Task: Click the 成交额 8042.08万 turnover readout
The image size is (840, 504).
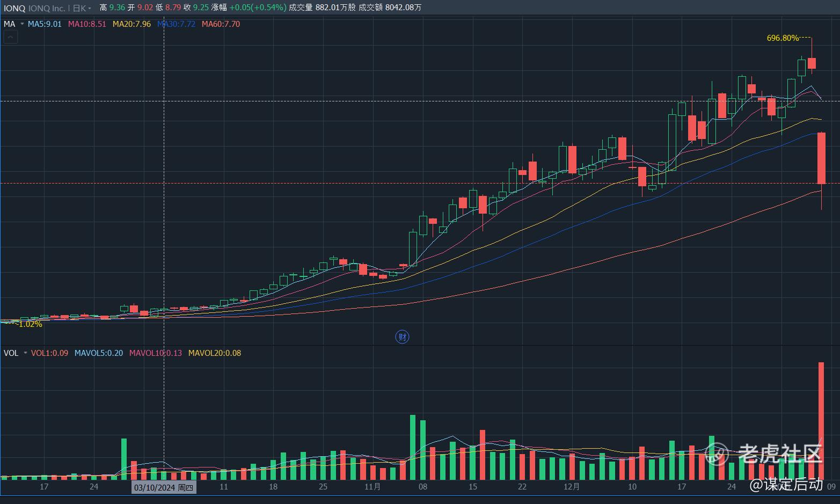Action: [390, 8]
